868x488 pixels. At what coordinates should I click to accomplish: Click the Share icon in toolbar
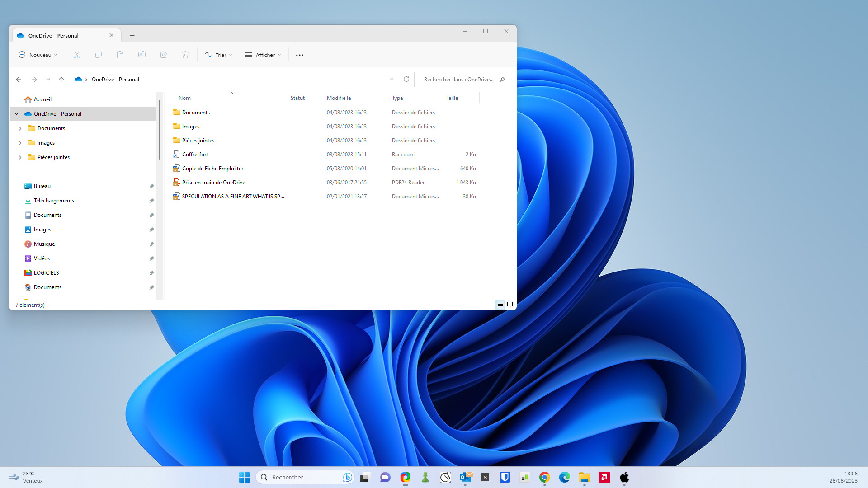click(164, 55)
